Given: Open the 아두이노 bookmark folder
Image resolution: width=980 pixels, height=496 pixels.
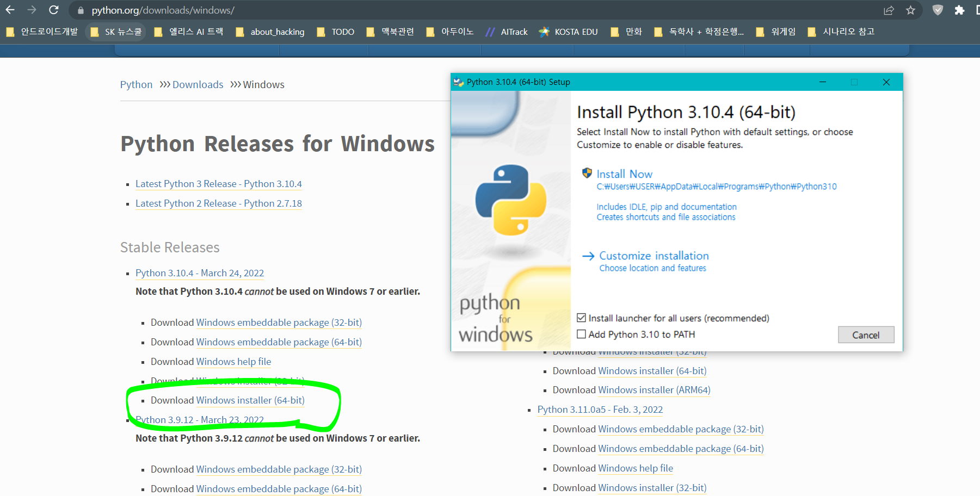Looking at the screenshot, I should [450, 32].
